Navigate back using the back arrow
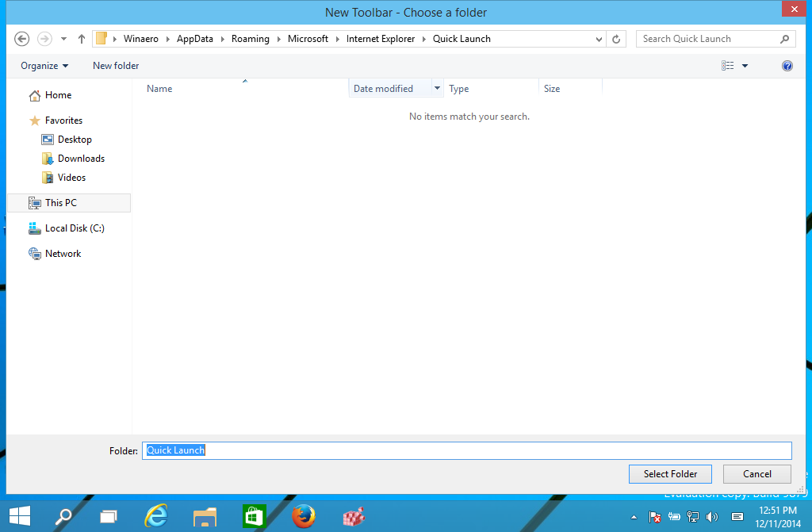812x532 pixels. click(21, 38)
